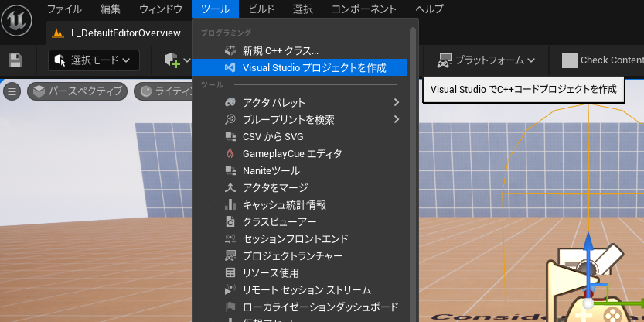
Task: Open the 選択モード dropdown
Action: [x=94, y=60]
